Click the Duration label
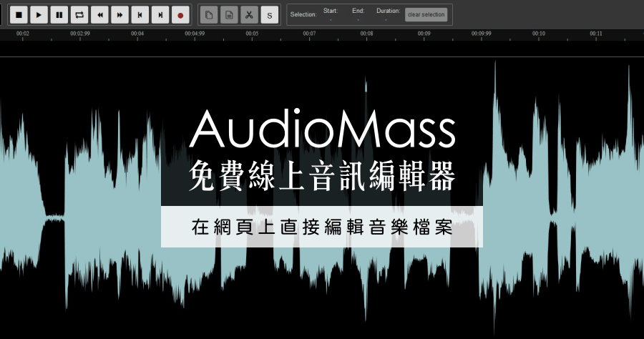This screenshot has height=339, width=644. (388, 11)
